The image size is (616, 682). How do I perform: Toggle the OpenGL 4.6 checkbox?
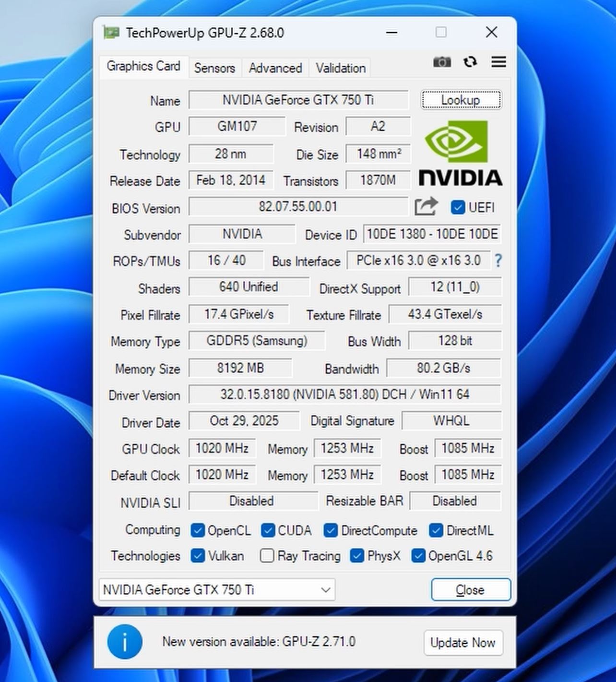[418, 556]
